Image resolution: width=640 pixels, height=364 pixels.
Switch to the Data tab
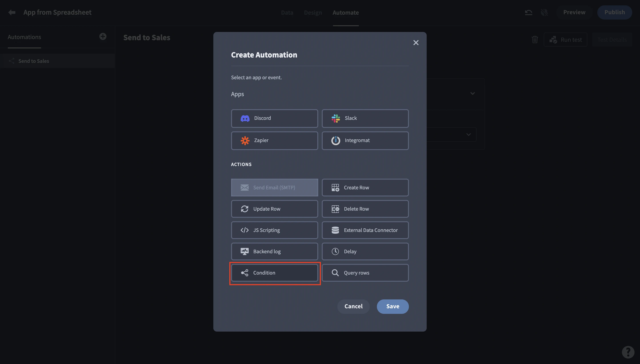(287, 12)
